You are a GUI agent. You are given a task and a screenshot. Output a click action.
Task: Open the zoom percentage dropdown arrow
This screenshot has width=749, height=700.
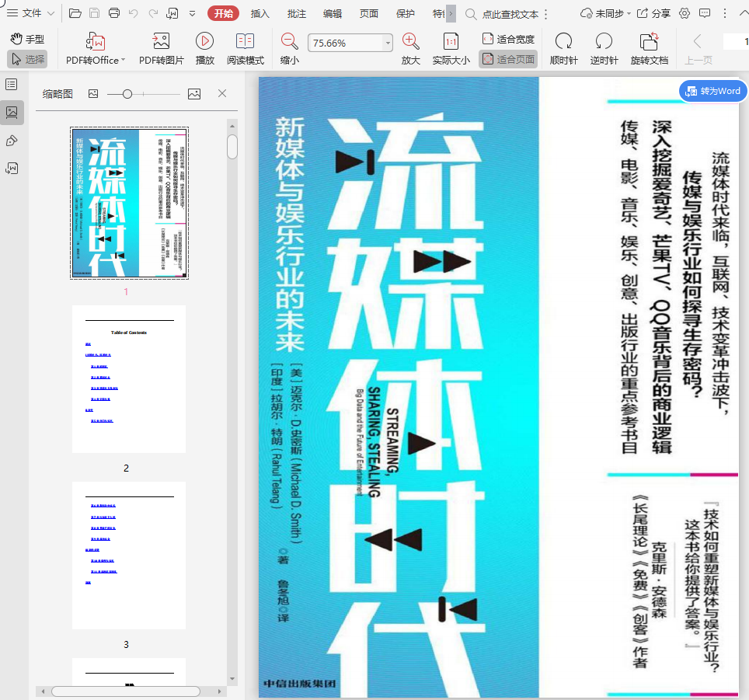point(388,43)
